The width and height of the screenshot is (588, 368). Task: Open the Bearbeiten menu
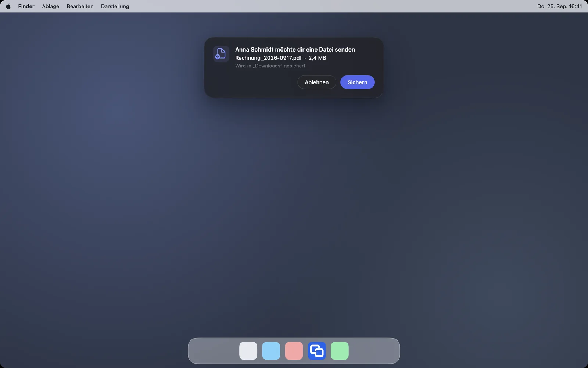(80, 6)
